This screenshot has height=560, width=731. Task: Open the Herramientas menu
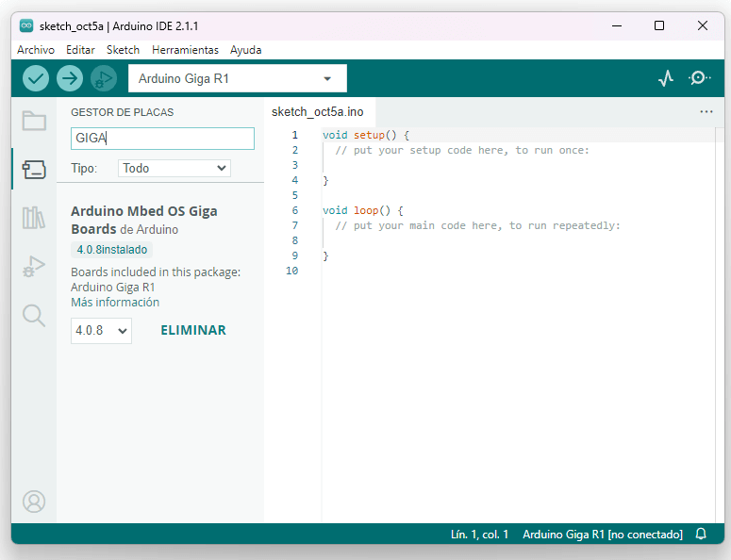185,50
